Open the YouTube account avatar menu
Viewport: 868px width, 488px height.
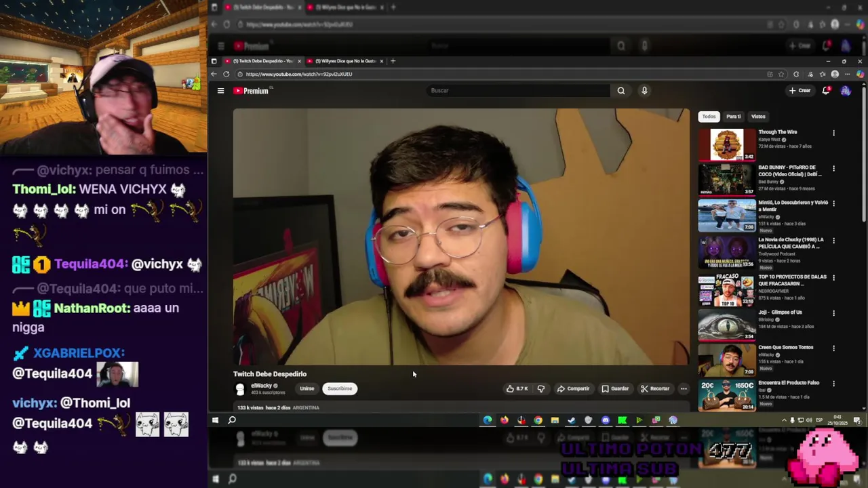tap(846, 90)
